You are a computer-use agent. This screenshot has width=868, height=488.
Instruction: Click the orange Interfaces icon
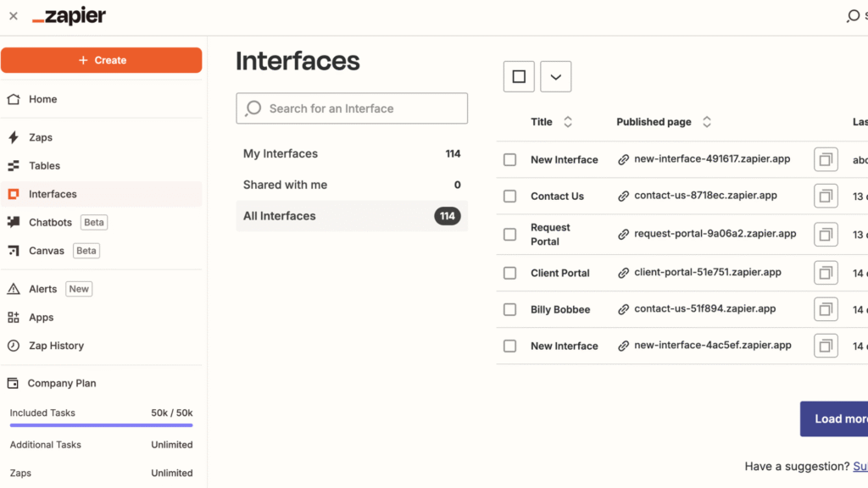click(14, 194)
